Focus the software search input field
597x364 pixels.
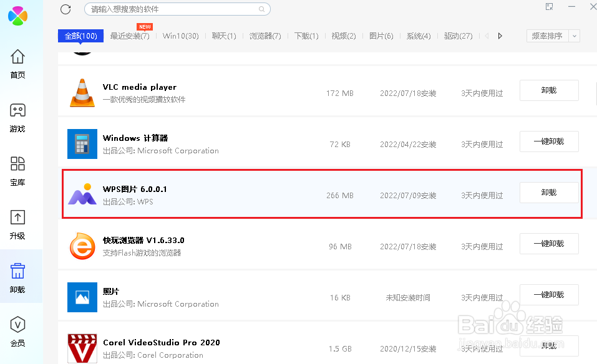(177, 9)
